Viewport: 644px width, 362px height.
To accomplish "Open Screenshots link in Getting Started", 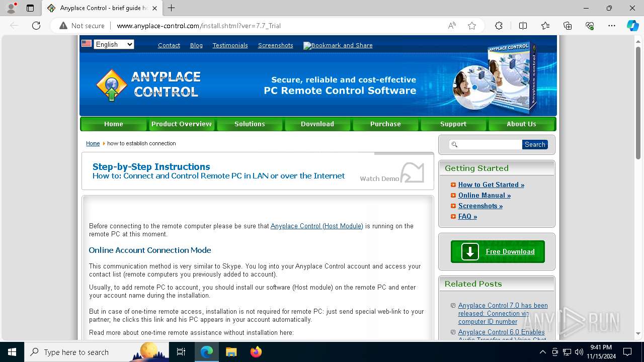I will [x=480, y=206].
